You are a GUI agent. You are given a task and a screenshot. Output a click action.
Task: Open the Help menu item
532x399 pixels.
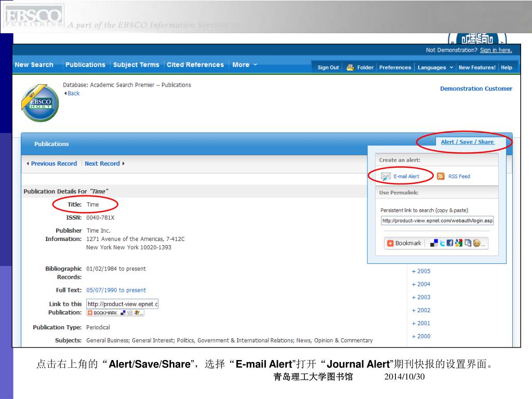click(x=507, y=68)
